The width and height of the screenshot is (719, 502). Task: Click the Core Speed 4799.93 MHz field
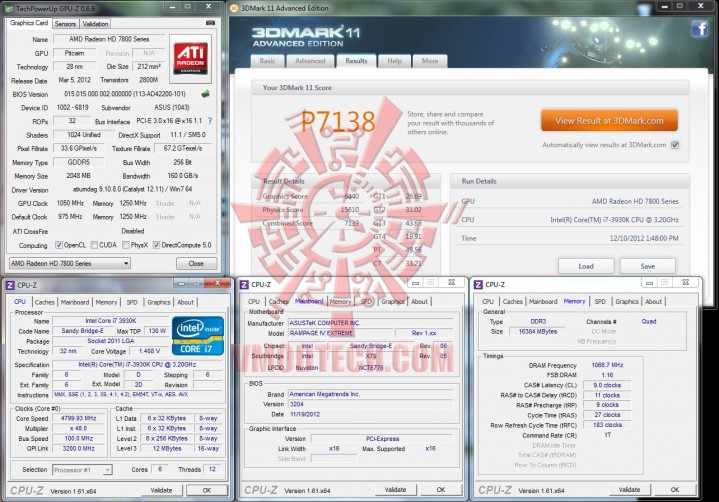(78, 418)
